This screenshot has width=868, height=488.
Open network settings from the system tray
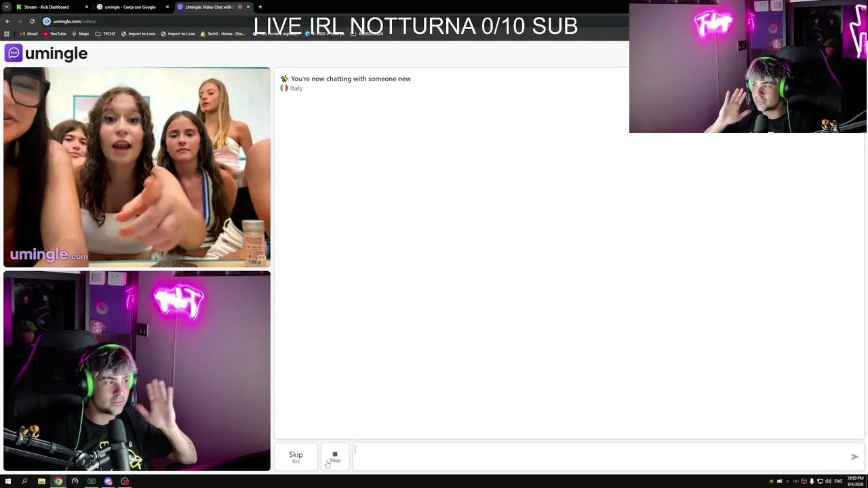[x=820, y=481]
